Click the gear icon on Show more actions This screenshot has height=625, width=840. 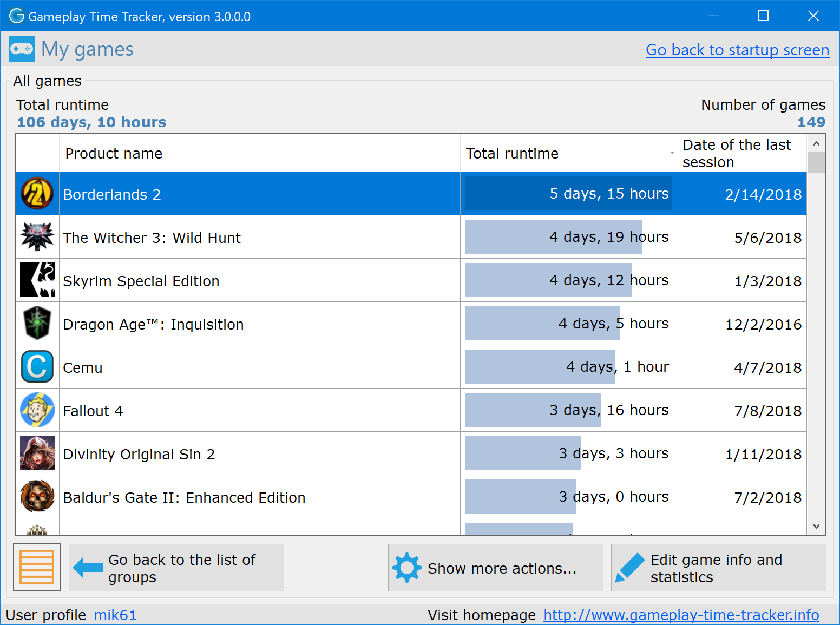click(x=407, y=567)
